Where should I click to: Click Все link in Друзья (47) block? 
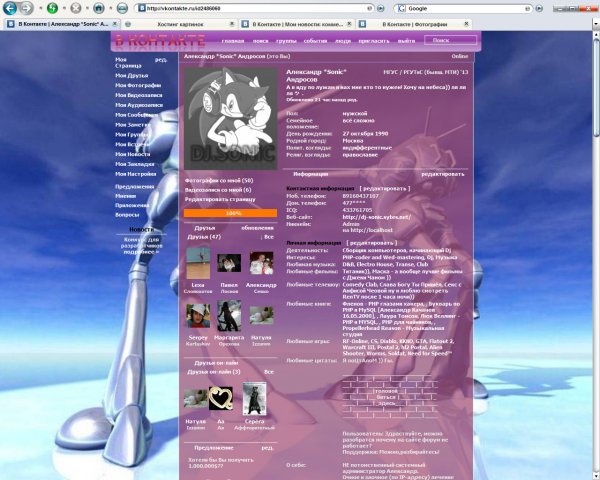point(269,237)
